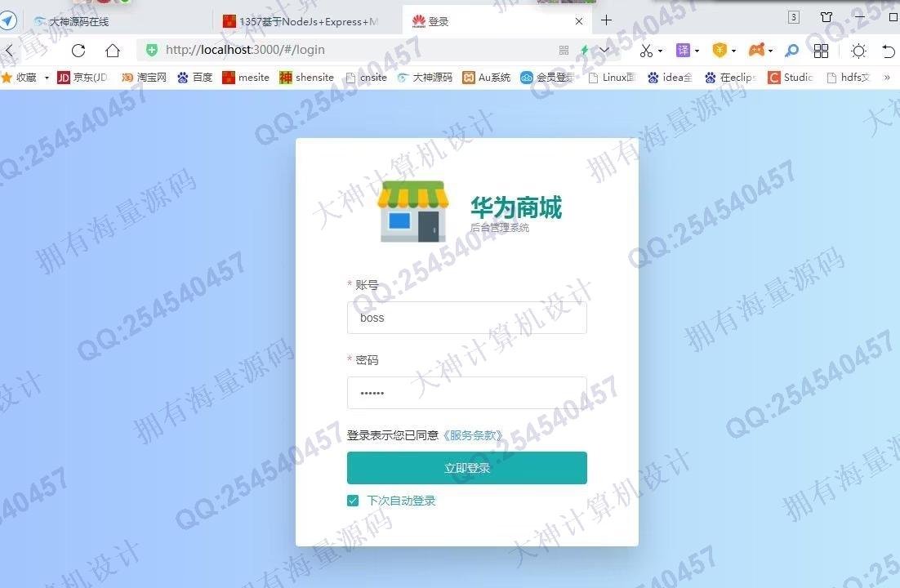Click the 后台管理系统 subtitle text
Viewport: 900px width, 588px height.
[x=499, y=227]
